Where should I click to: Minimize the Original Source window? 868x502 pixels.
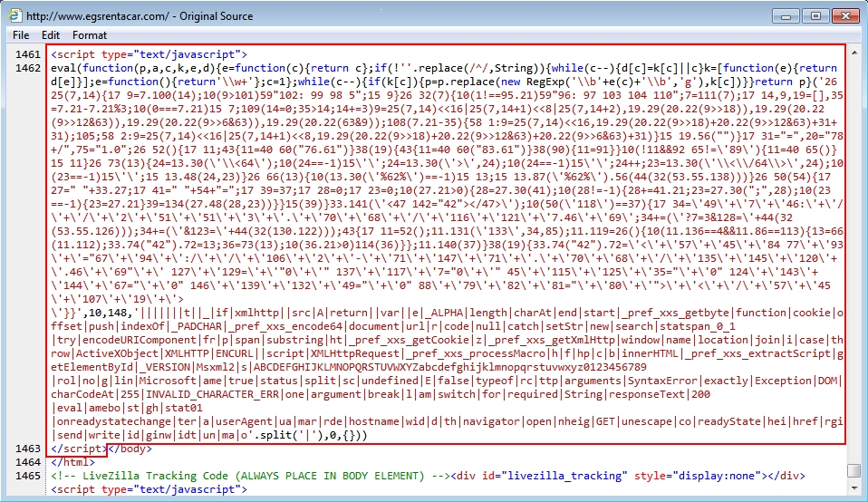[786, 16]
